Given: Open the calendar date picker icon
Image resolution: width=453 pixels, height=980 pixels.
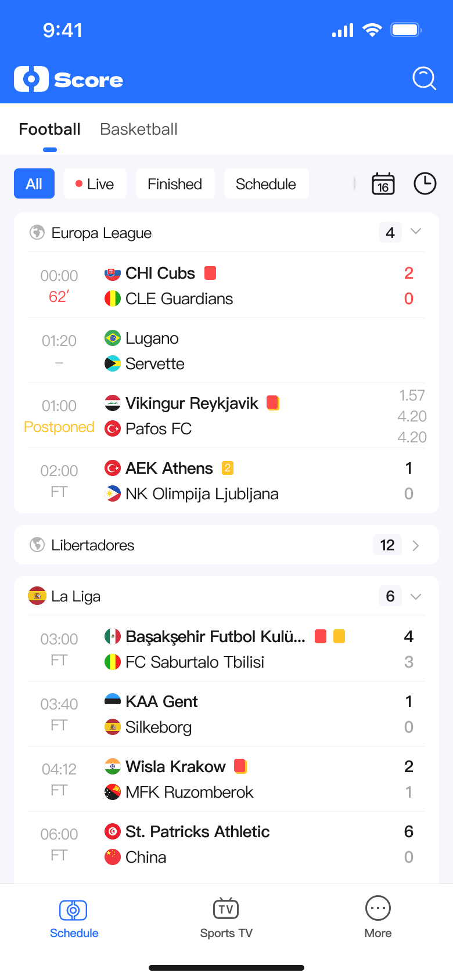Looking at the screenshot, I should [383, 184].
